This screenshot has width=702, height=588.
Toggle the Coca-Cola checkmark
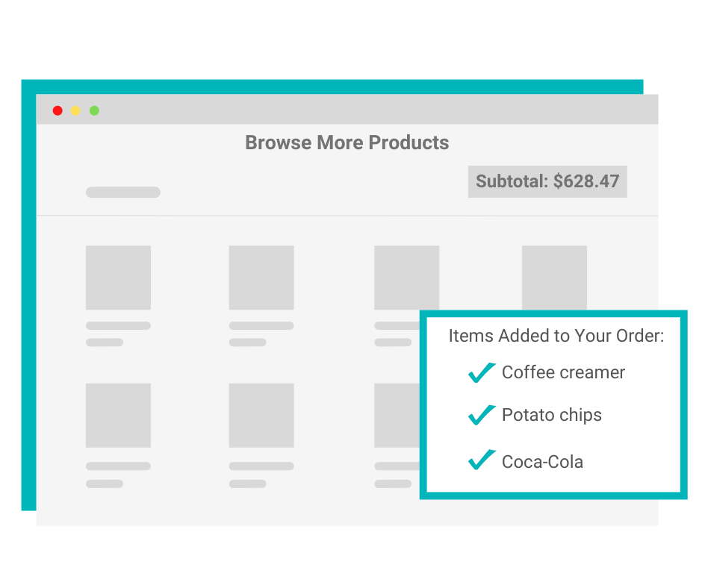[x=482, y=460]
